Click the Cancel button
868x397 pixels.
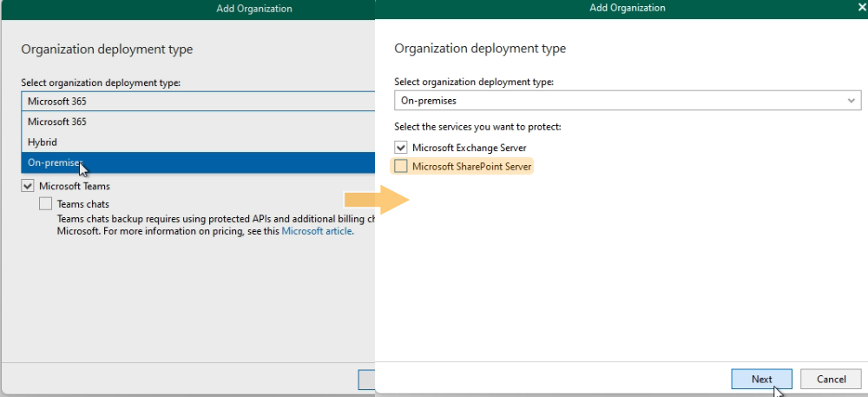[x=831, y=380]
